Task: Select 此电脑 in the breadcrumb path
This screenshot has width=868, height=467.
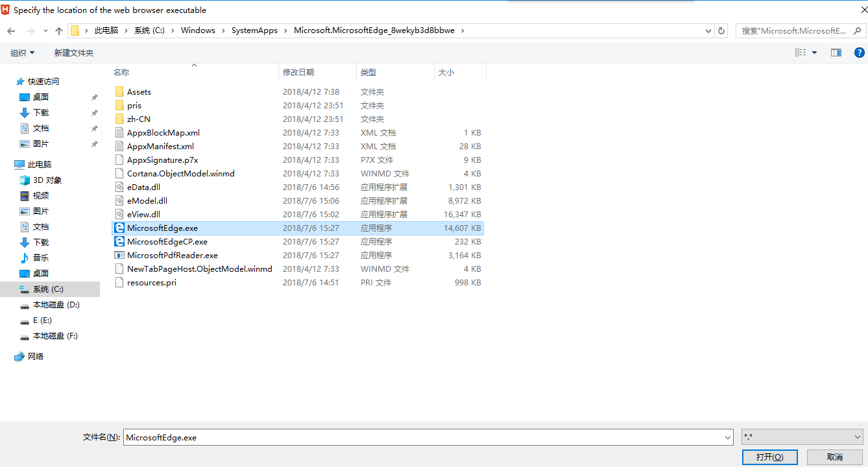Action: 106,30
